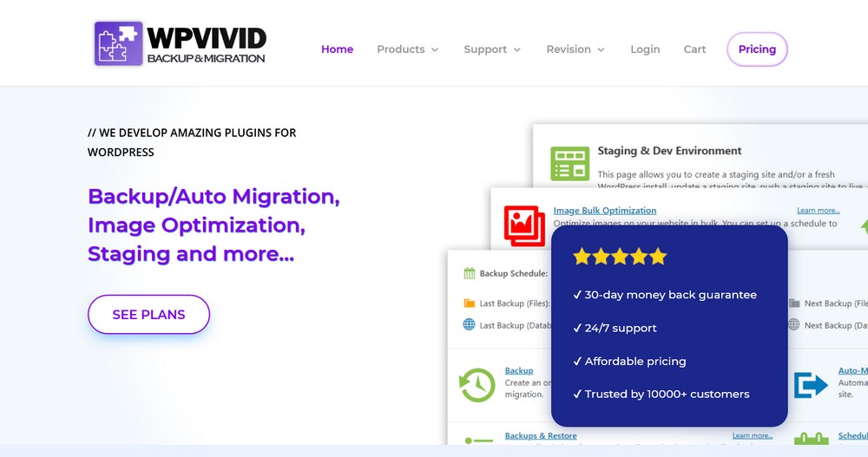Click the gray Next Backup (Database) globe icon
The image size is (868, 457).
tap(794, 325)
